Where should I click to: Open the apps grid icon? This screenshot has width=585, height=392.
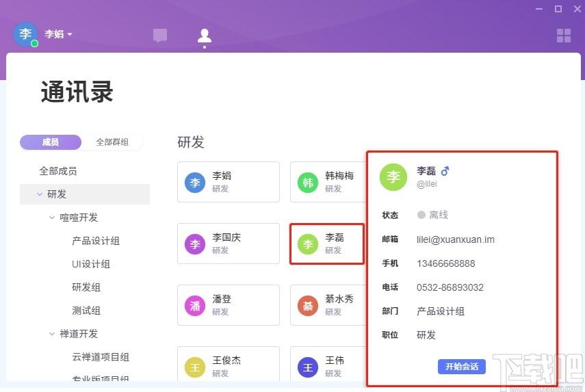564,36
